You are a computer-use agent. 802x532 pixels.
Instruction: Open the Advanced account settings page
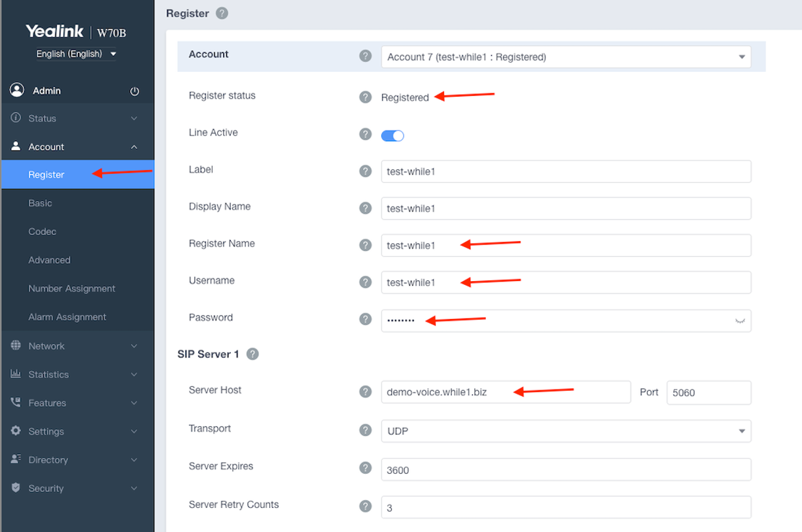point(49,260)
